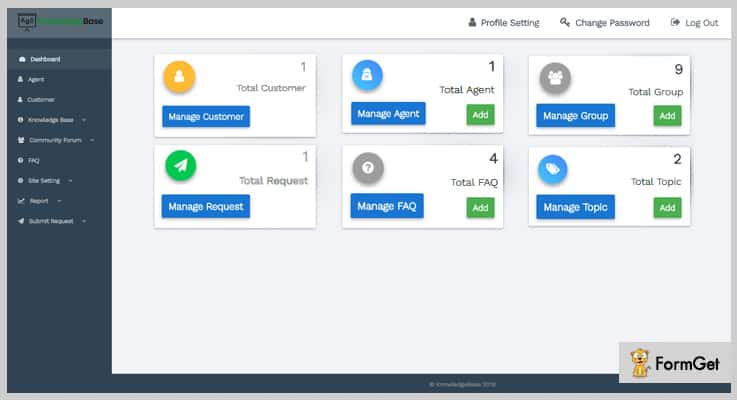The height and width of the screenshot is (400, 737).
Task: Click the Knowledge Base sidebar icon
Action: (20, 120)
